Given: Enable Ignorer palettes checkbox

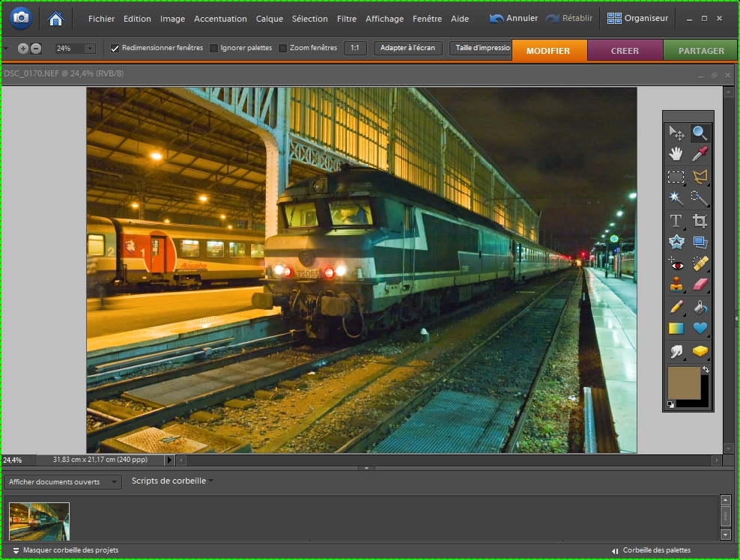Looking at the screenshot, I should coord(213,48).
